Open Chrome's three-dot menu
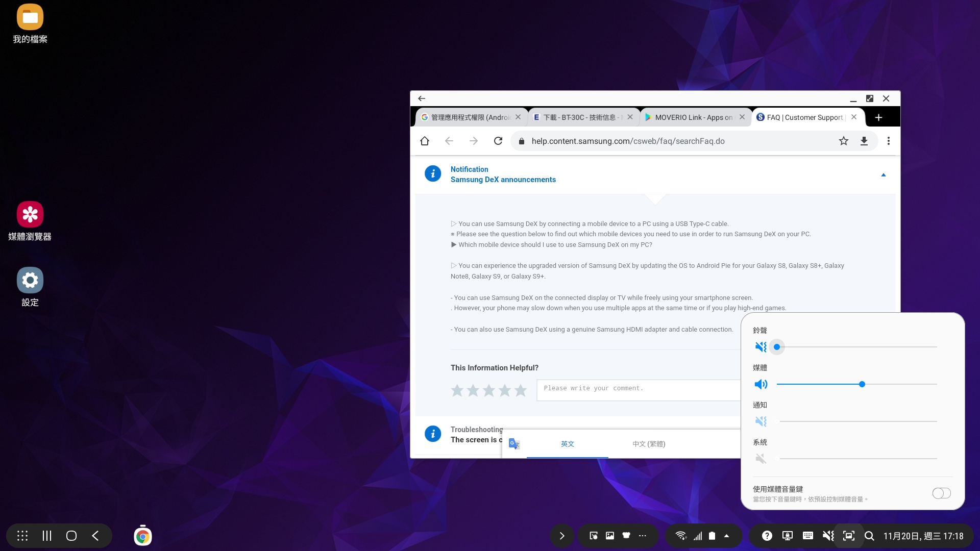This screenshot has height=551, width=980. tap(889, 141)
